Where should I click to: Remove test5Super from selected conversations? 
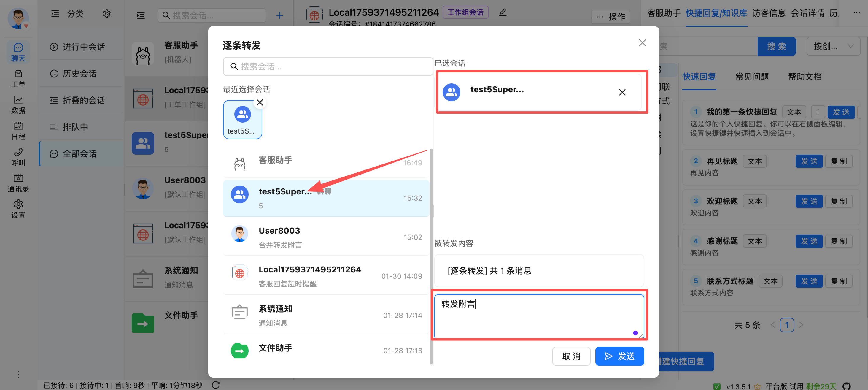(x=622, y=92)
